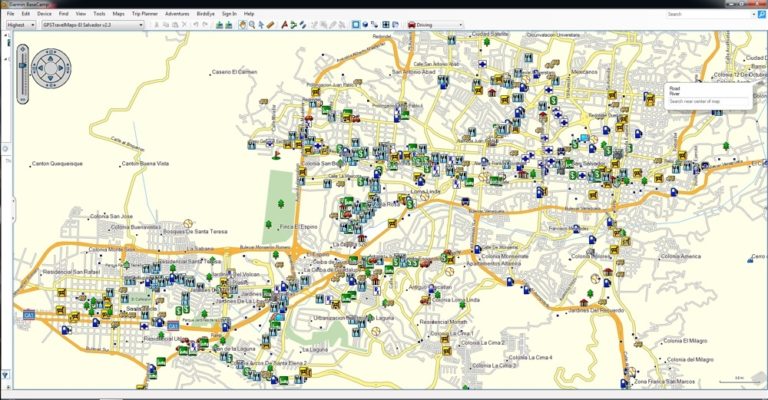Click the blue Search magnifier button
This screenshot has height=400, width=768.
pyautogui.click(x=762, y=14)
